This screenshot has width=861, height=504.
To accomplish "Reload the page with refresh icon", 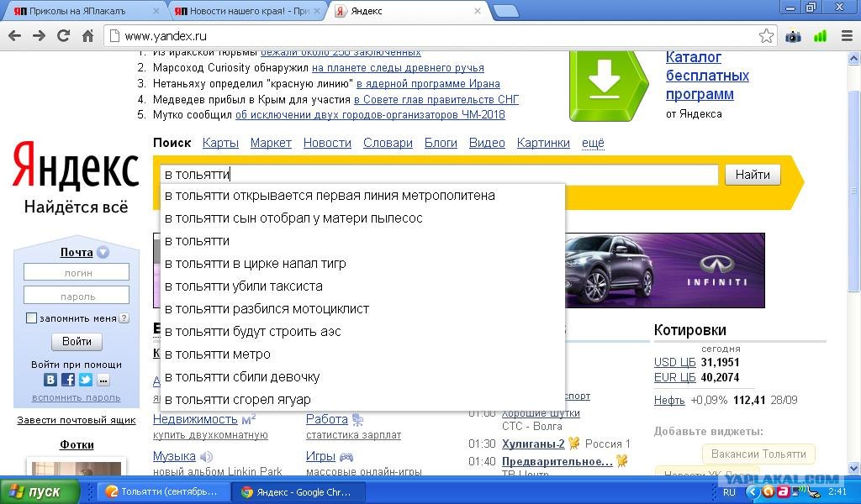I will coord(64,36).
